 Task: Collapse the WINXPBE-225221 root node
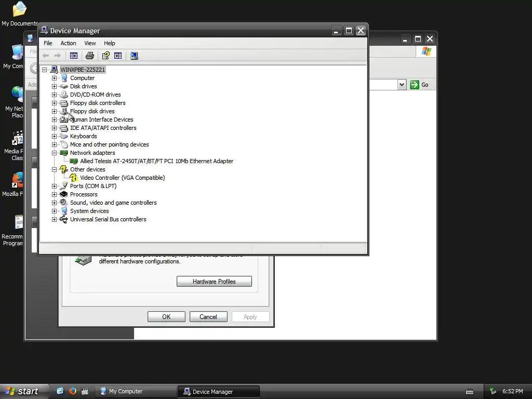pos(45,70)
